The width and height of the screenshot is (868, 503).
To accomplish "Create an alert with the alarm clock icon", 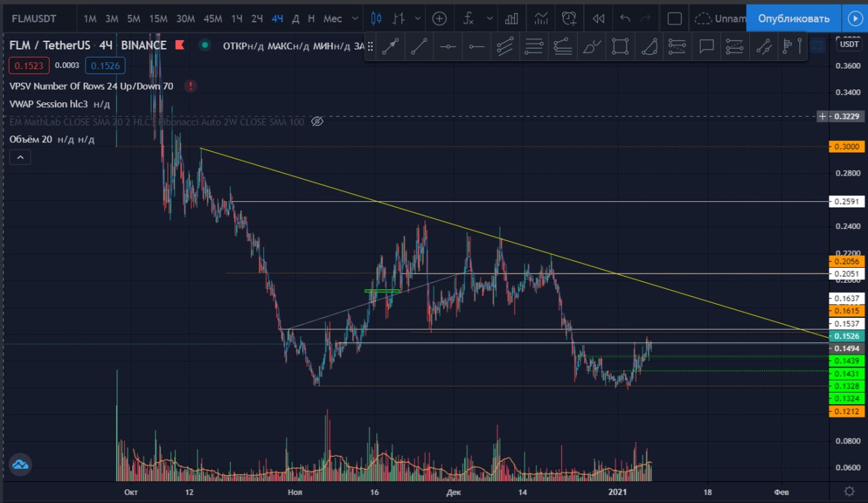I will [570, 18].
